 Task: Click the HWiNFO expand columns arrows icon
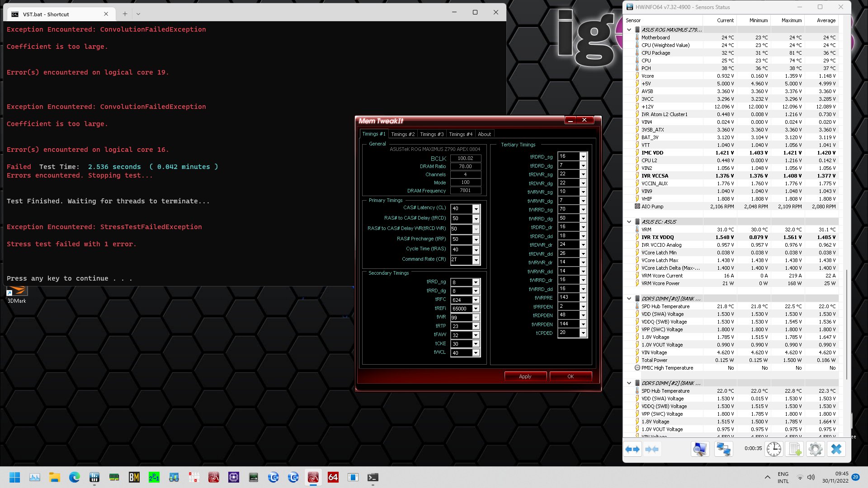point(633,449)
